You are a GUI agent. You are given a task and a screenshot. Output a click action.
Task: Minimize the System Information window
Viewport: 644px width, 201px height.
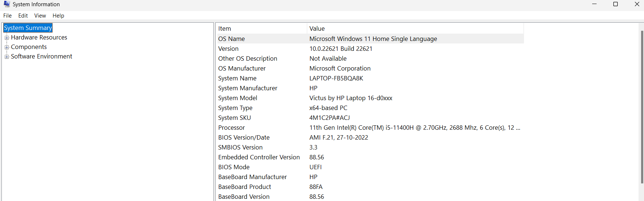(594, 4)
